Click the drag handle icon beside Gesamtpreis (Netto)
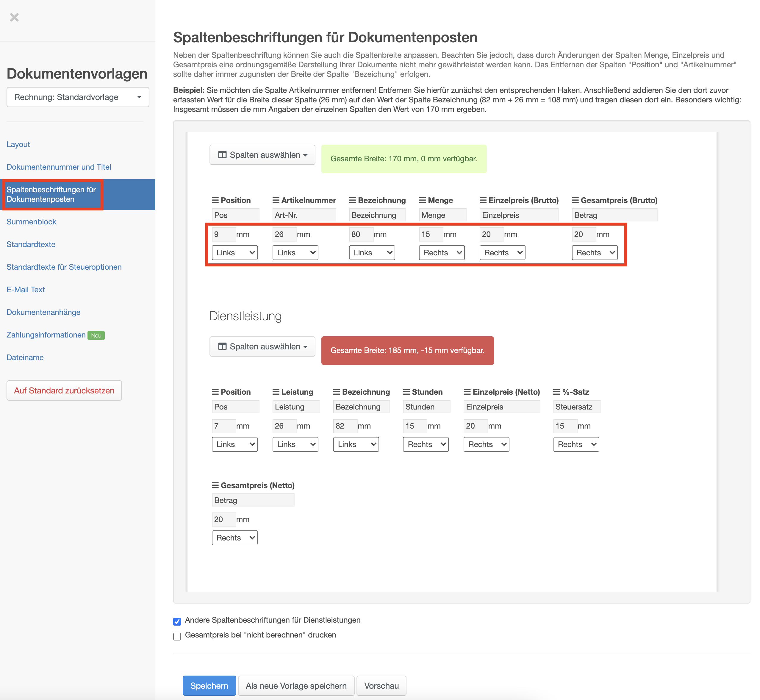 click(x=215, y=485)
